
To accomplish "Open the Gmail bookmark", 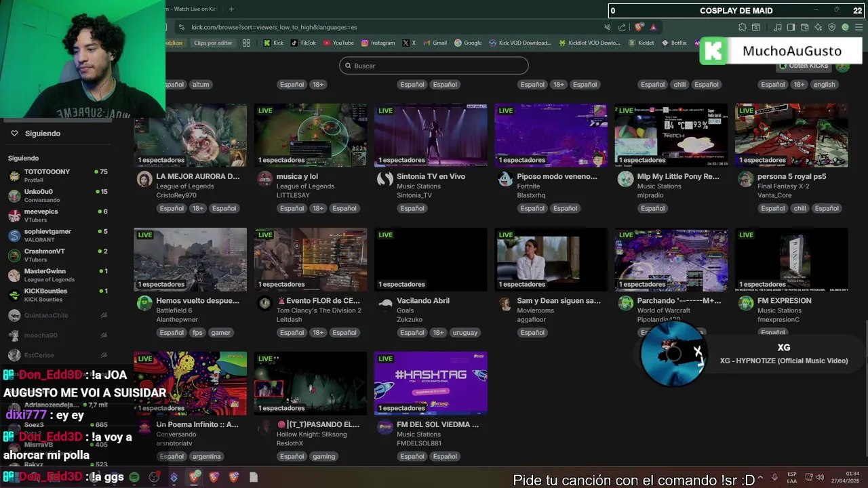I will pos(435,43).
